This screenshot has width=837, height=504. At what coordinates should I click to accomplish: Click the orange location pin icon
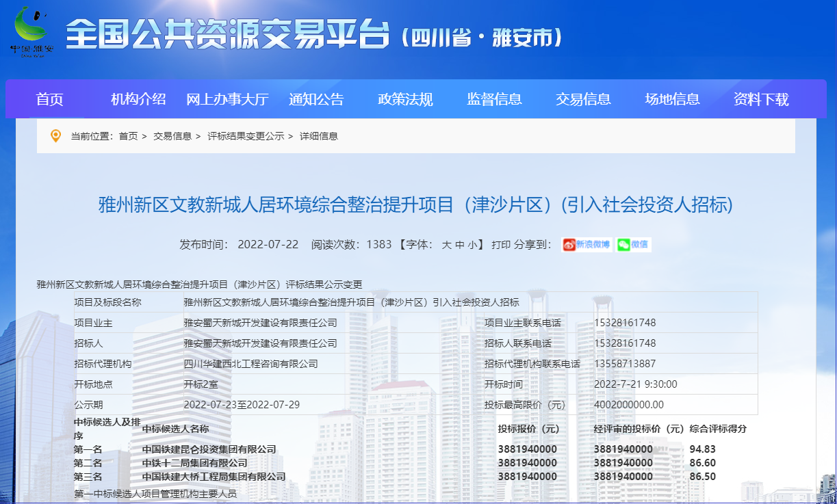[x=55, y=136]
